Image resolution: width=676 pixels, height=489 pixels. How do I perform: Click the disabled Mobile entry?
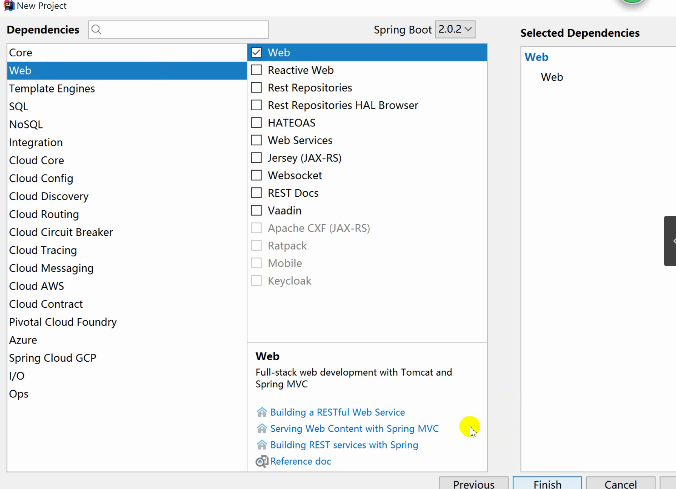[285, 263]
